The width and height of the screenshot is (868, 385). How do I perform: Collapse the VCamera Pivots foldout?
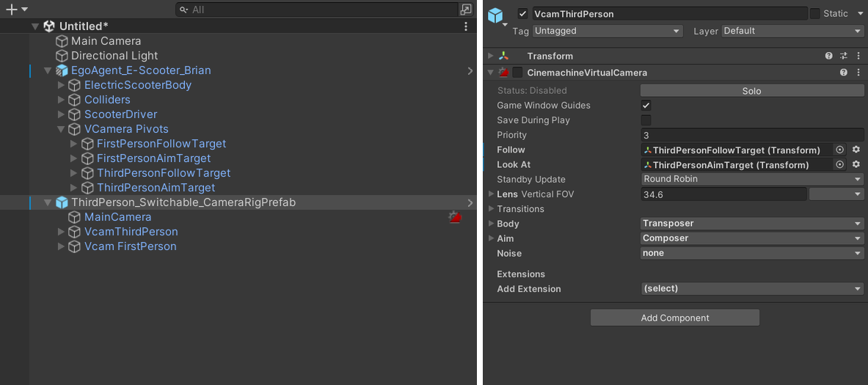tap(62, 129)
